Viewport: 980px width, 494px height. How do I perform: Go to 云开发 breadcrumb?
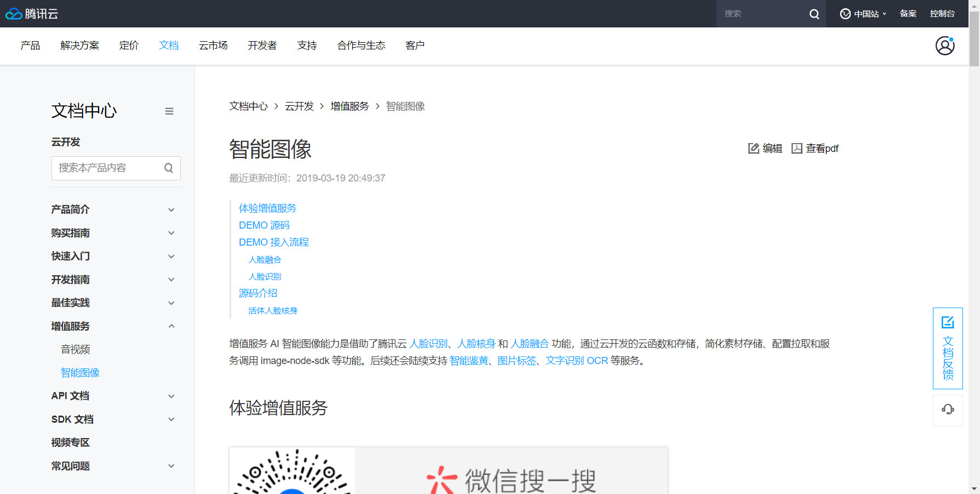tap(299, 106)
